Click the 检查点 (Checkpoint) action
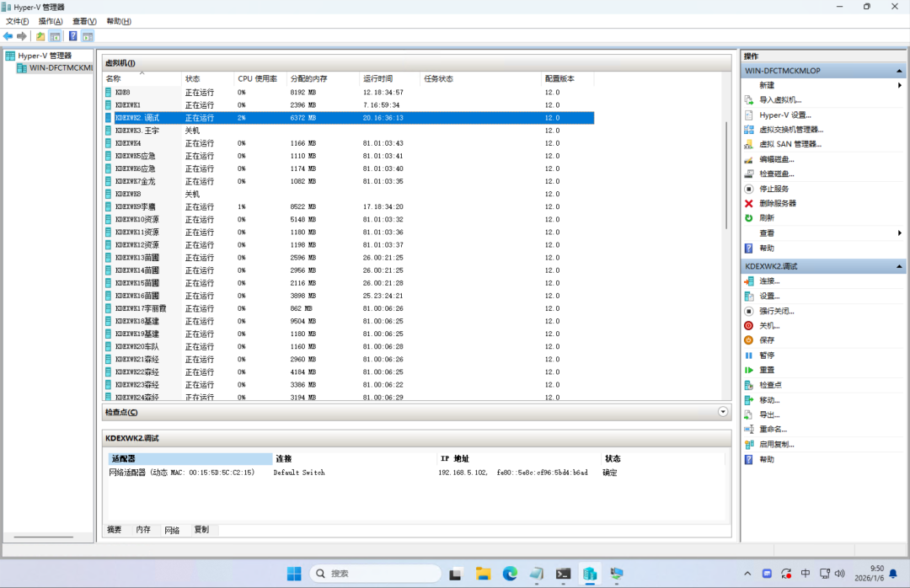The width and height of the screenshot is (910, 588). (770, 385)
